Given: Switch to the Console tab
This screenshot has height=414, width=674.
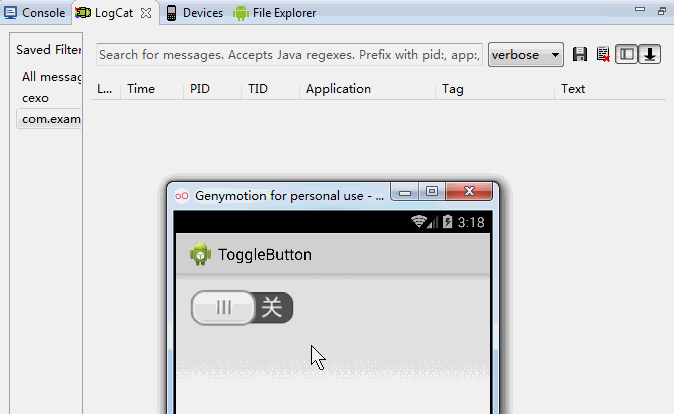Looking at the screenshot, I should point(35,13).
